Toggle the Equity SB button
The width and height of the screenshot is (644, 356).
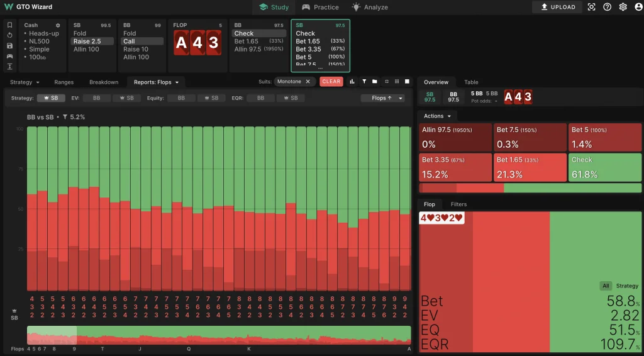(x=213, y=98)
